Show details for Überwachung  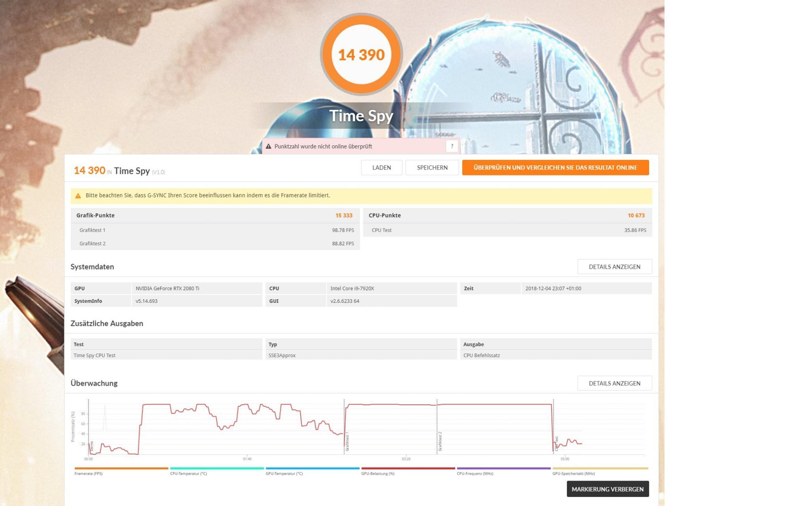pos(614,383)
